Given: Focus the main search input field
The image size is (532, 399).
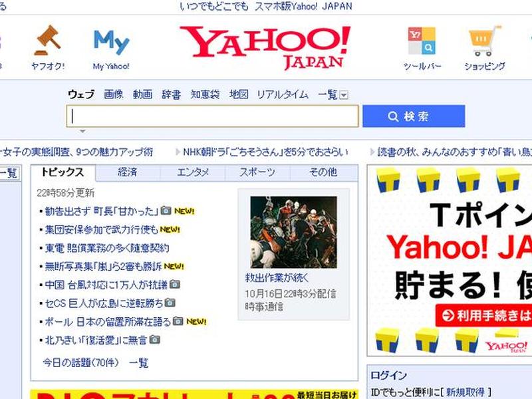Looking at the screenshot, I should tap(212, 116).
